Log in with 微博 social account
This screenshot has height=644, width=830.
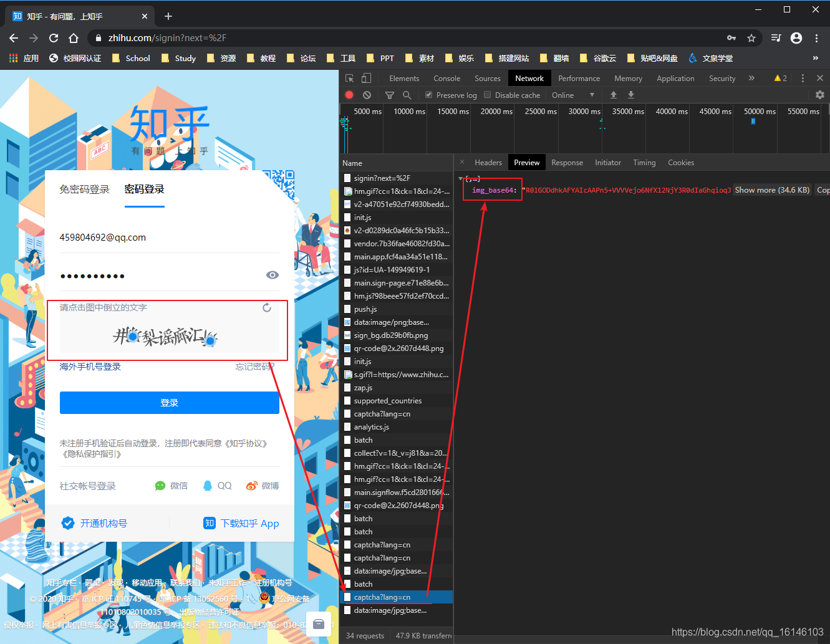(263, 486)
